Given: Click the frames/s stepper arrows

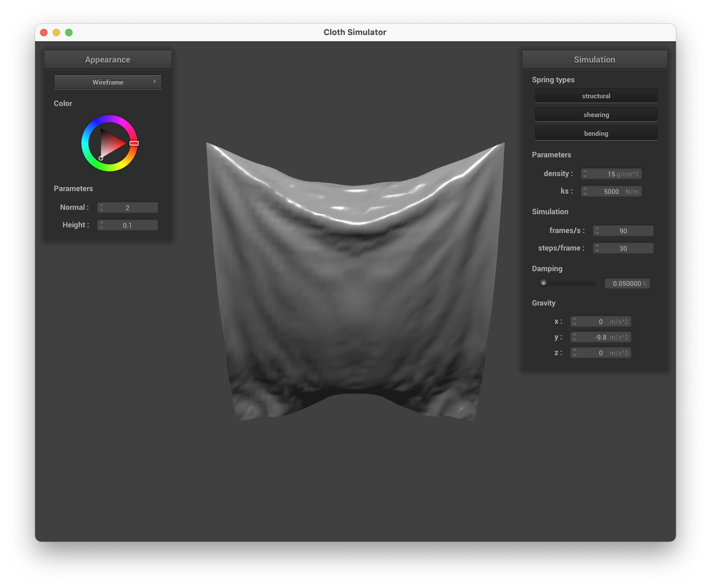Looking at the screenshot, I should (x=597, y=231).
